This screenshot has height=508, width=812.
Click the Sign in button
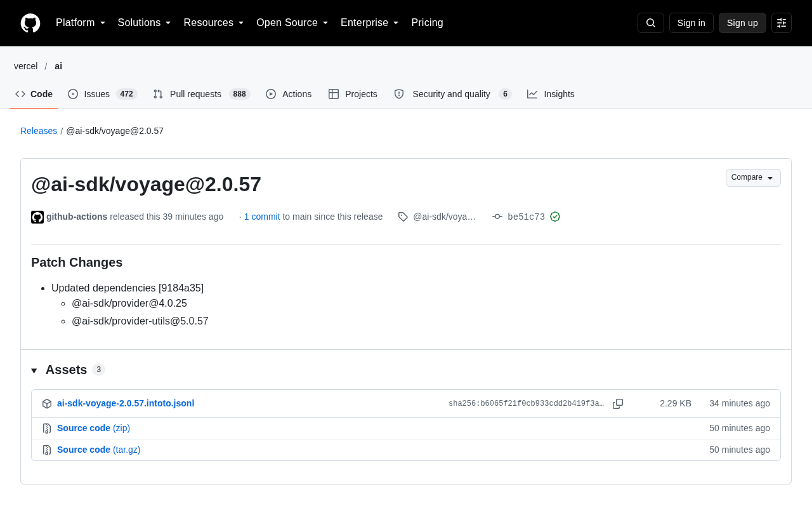click(691, 23)
